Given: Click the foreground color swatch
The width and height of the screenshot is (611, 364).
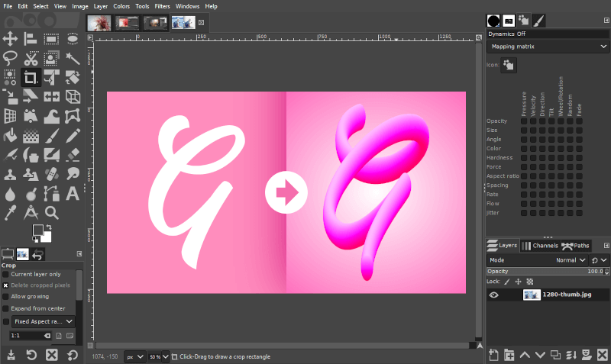Looking at the screenshot, I should (x=38, y=230).
